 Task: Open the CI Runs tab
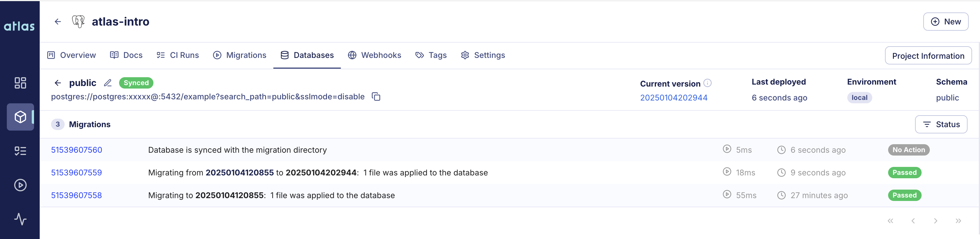tap(178, 55)
